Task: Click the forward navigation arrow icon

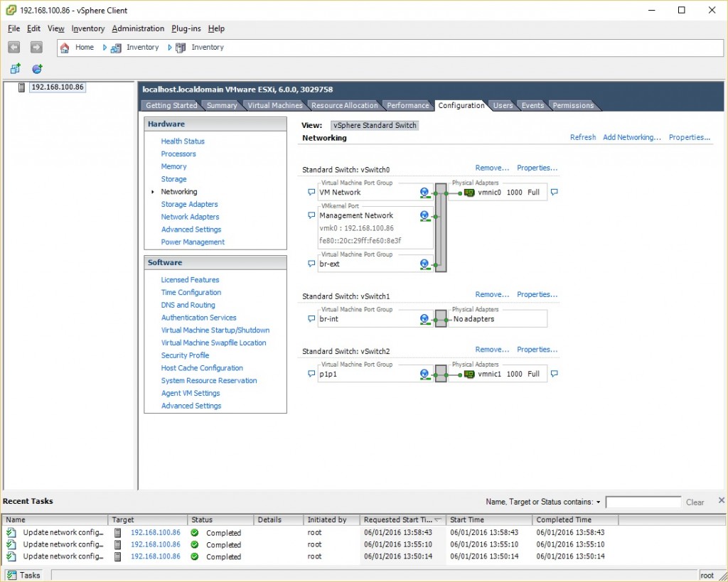Action: click(35, 47)
